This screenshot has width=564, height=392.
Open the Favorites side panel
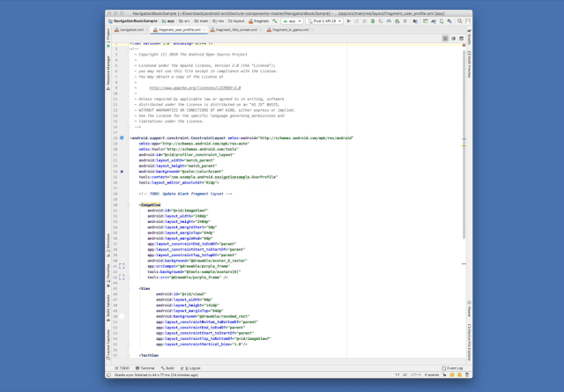[108, 273]
